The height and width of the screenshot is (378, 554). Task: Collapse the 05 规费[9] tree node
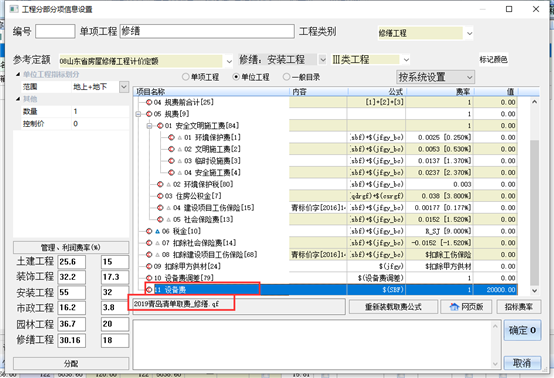[138, 114]
